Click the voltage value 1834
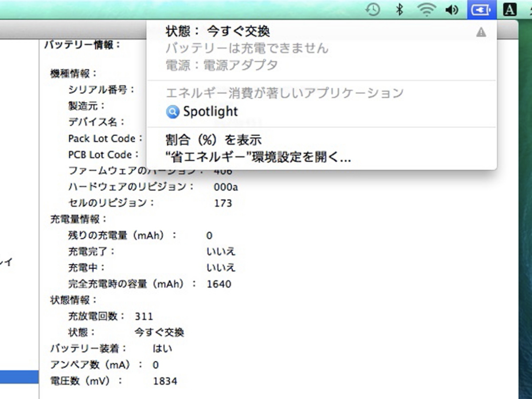The height and width of the screenshot is (399, 532). click(165, 381)
